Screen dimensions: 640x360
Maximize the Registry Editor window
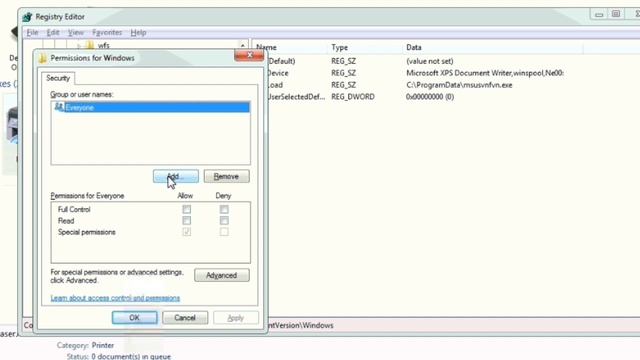point(616,14)
